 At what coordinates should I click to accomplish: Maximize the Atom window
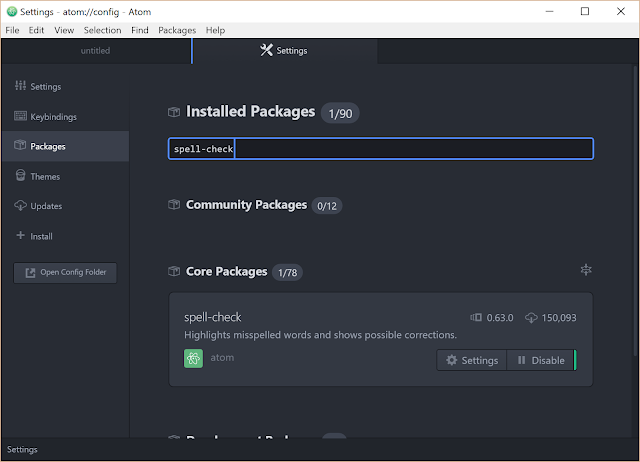[585, 11]
